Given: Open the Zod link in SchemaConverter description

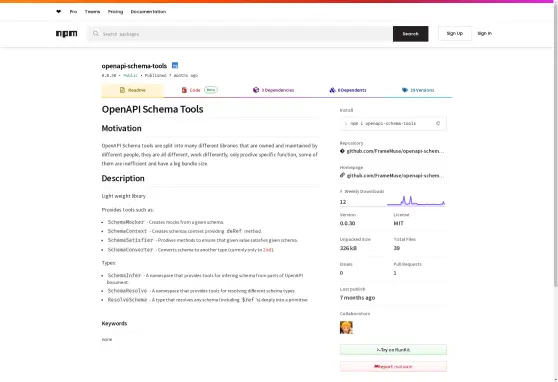Looking at the screenshot, I should [267, 250].
